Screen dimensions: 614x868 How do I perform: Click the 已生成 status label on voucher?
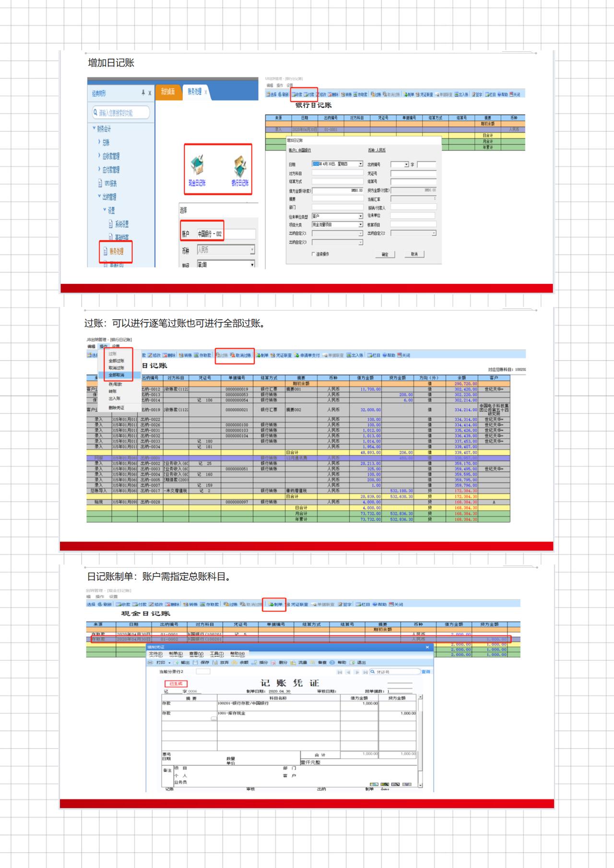click(176, 683)
